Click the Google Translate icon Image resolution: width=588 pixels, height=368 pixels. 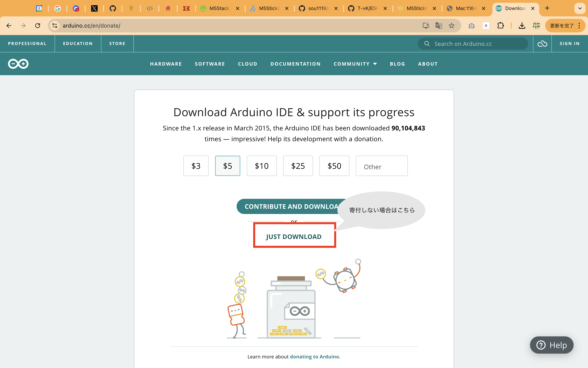pos(439,26)
